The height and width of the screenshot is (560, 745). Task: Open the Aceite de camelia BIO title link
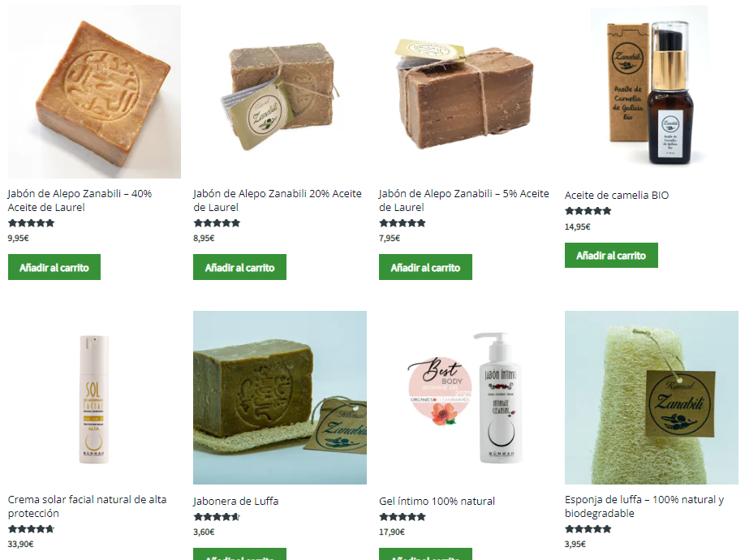pos(617,196)
